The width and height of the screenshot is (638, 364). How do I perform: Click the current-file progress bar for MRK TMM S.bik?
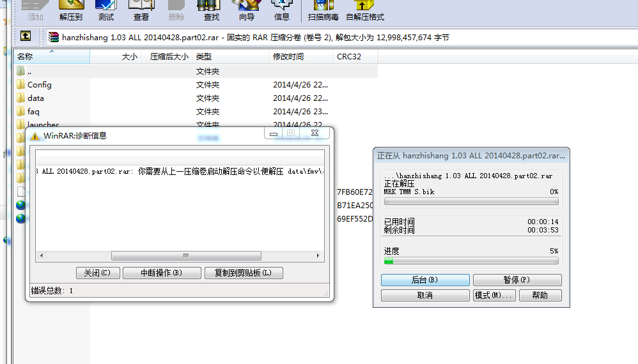tap(471, 201)
